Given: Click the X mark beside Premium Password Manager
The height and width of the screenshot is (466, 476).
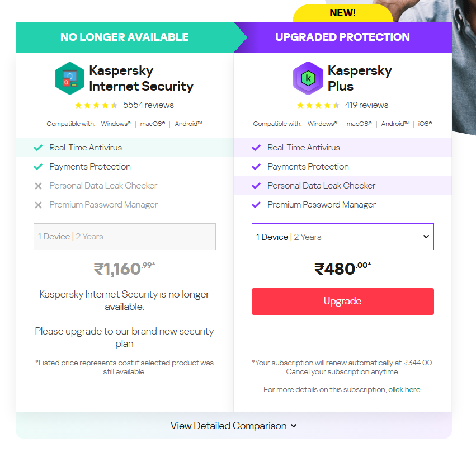Looking at the screenshot, I should pyautogui.click(x=38, y=205).
